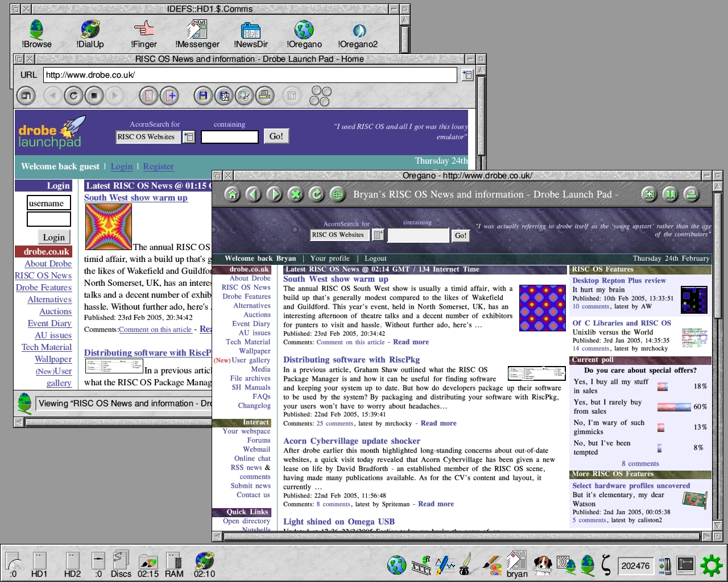Screen dimensions: 728x582
Task: Open the URL history menu next to URL field
Action: [467, 75]
